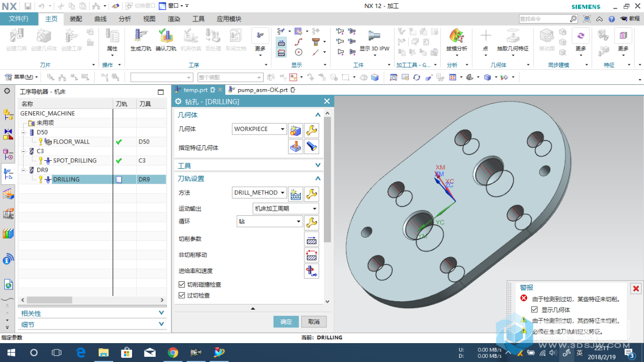Switch to the 装配 ribbon tab
Screen dimensions: 644x362
click(76, 19)
